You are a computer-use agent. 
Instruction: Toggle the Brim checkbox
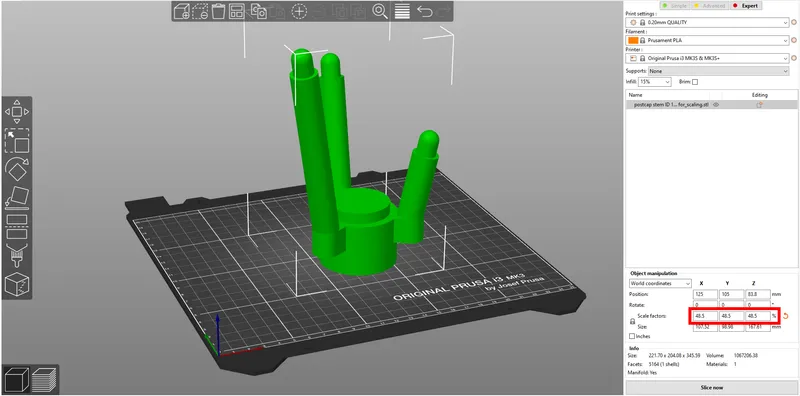[695, 82]
